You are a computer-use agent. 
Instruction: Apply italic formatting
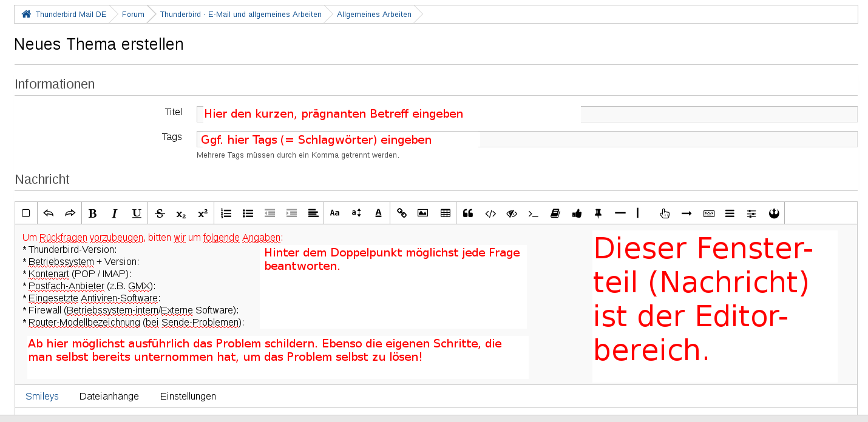(x=114, y=213)
